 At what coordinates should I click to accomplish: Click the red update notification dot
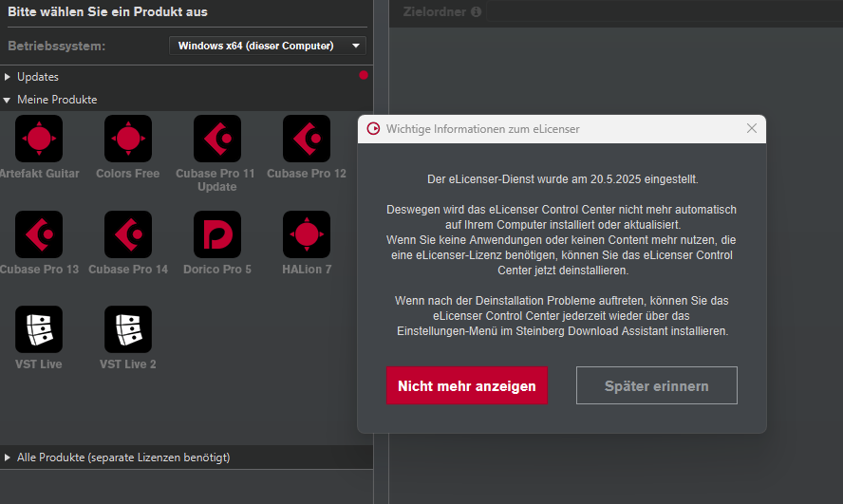point(364,75)
